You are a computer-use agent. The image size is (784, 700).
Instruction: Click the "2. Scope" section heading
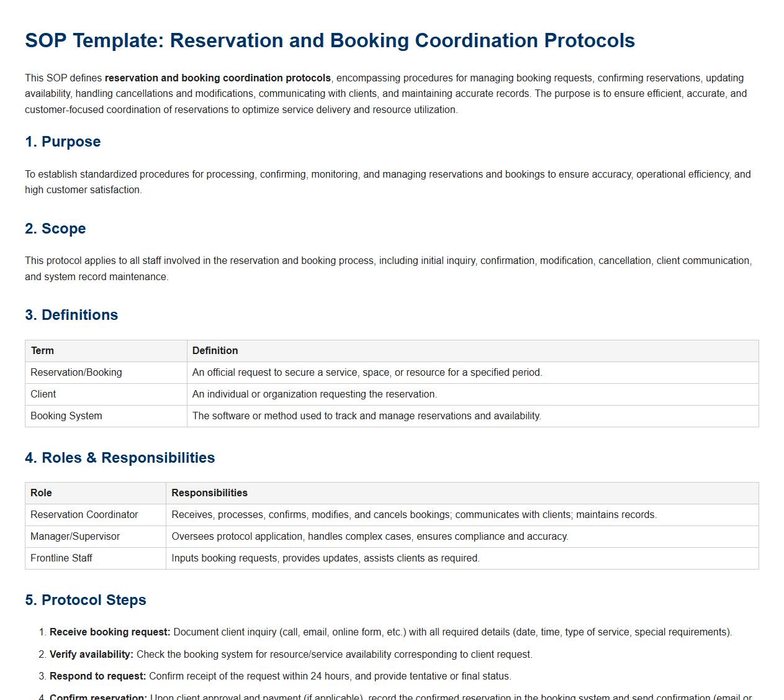click(x=55, y=229)
